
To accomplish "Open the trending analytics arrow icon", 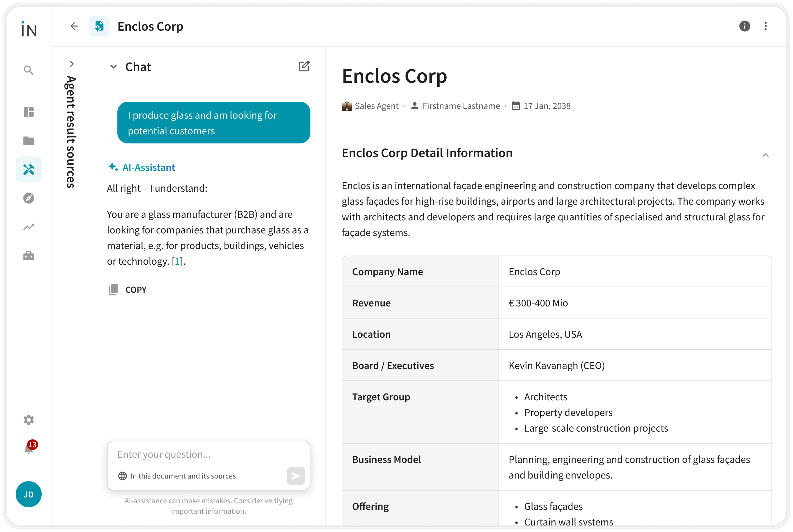I will 28,227.
